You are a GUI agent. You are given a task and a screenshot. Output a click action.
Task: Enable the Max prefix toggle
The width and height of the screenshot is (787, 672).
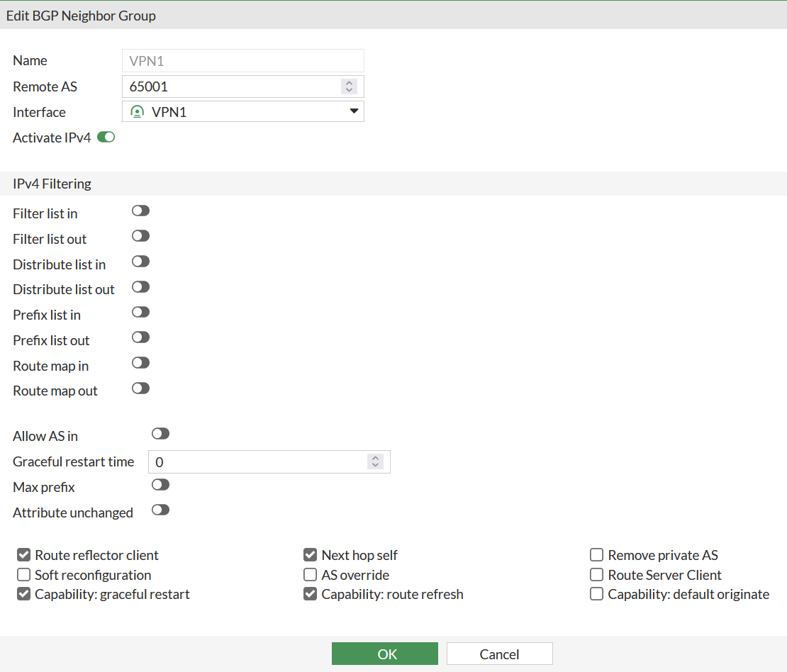point(161,485)
